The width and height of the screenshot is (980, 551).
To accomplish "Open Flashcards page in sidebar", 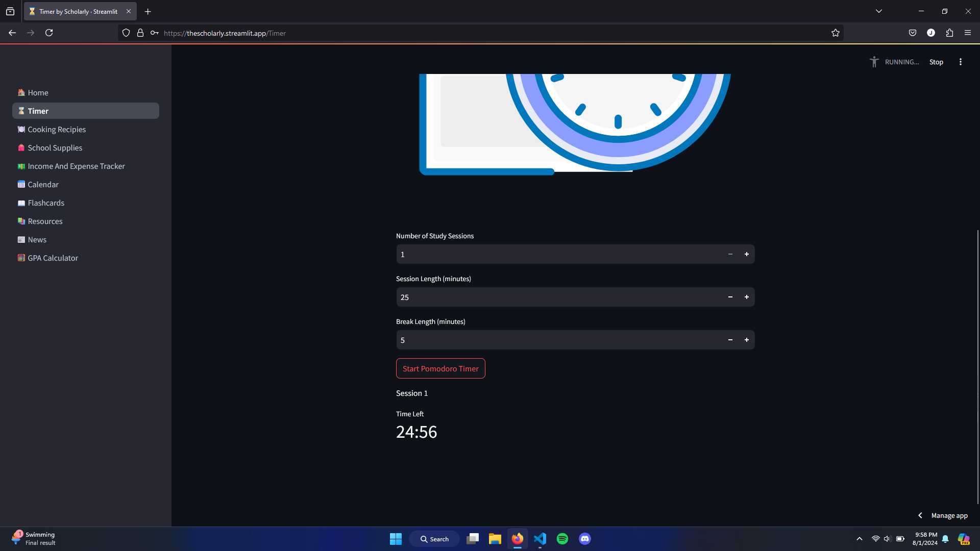I will click(x=46, y=203).
